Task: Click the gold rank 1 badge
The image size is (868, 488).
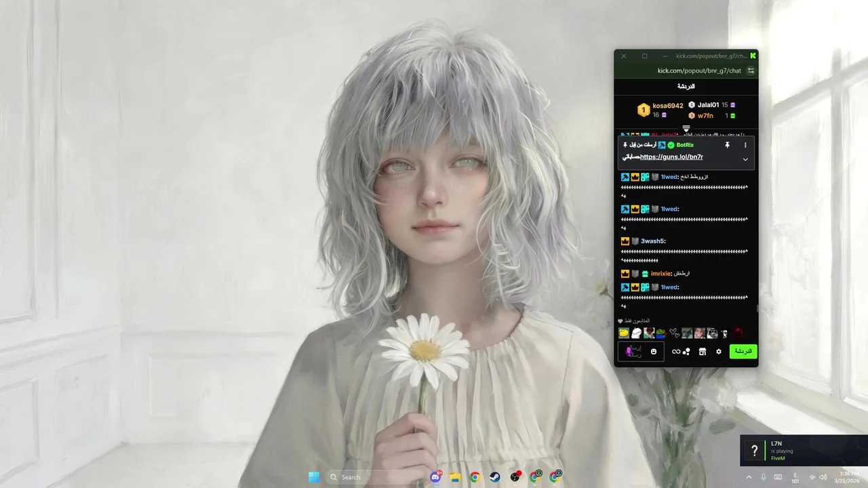Action: (x=644, y=110)
